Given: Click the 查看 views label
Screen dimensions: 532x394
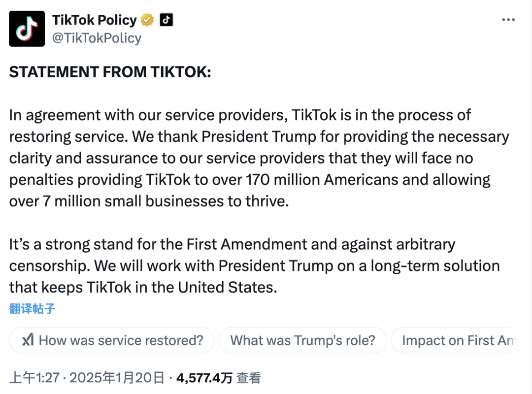Looking at the screenshot, I should pyautogui.click(x=249, y=378).
